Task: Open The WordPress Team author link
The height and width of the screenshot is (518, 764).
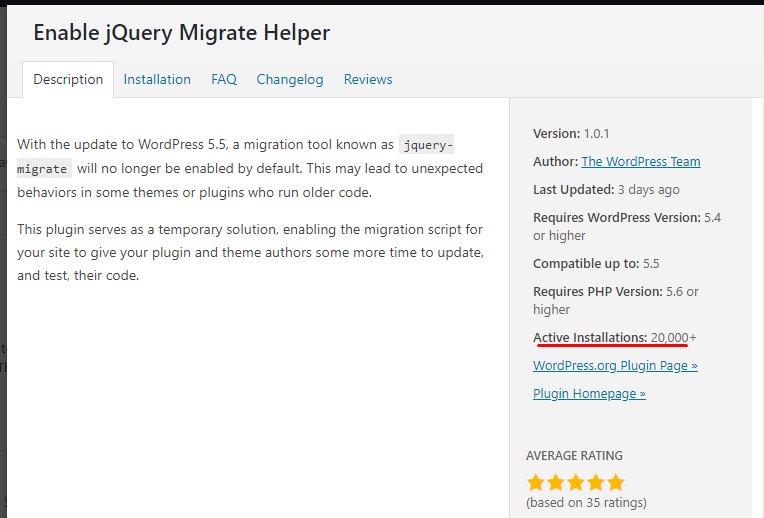Action: click(641, 161)
